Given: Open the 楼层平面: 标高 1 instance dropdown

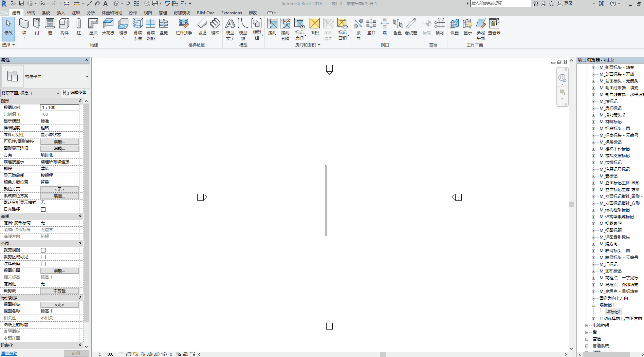Looking at the screenshot, I should [58, 93].
